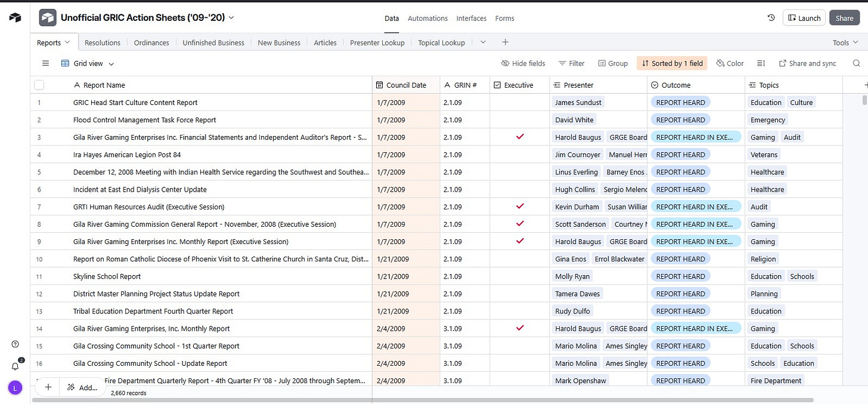Open the Presenter Lookup table tab

point(377,42)
